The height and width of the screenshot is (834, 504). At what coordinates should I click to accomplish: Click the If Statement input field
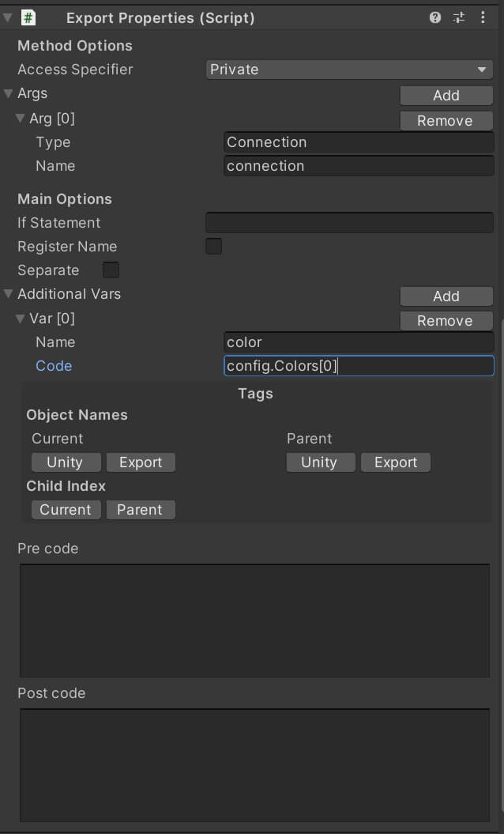pos(349,222)
